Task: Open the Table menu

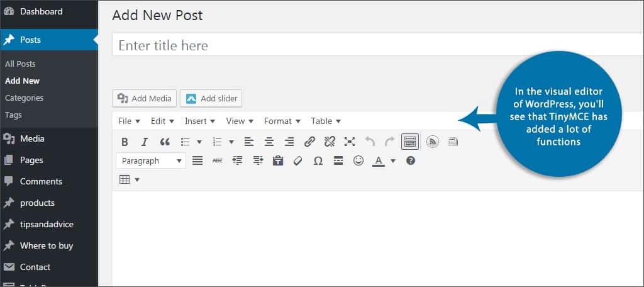Action: (326, 121)
